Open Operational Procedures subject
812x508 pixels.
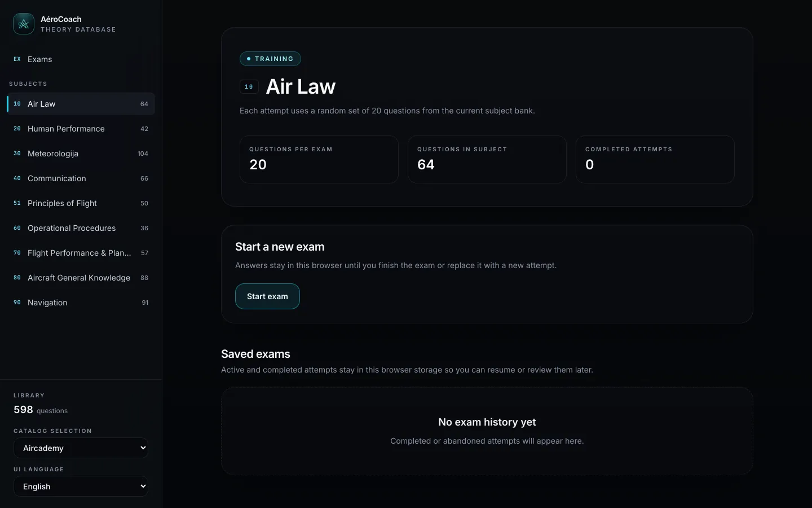[x=81, y=228]
